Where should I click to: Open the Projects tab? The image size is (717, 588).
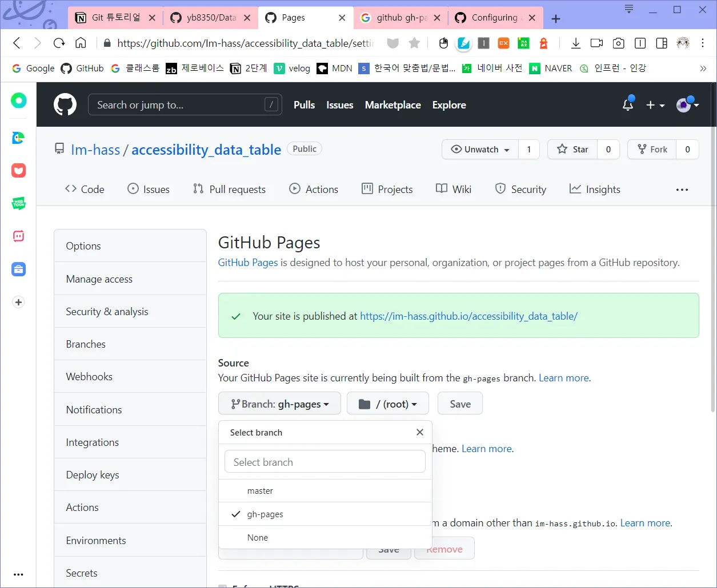[x=387, y=190]
